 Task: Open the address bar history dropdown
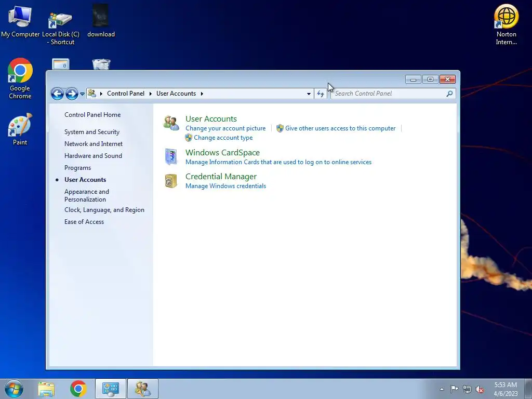tap(309, 94)
